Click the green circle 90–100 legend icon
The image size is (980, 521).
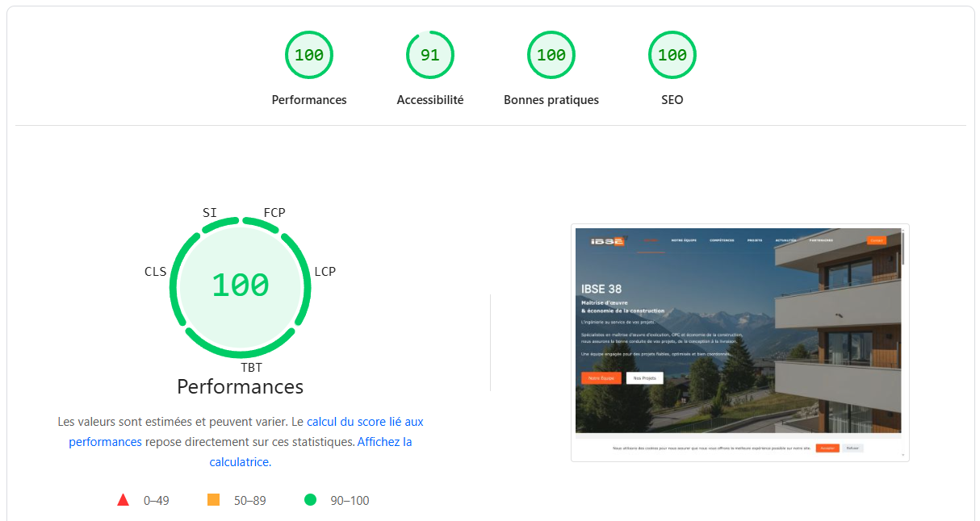(310, 500)
